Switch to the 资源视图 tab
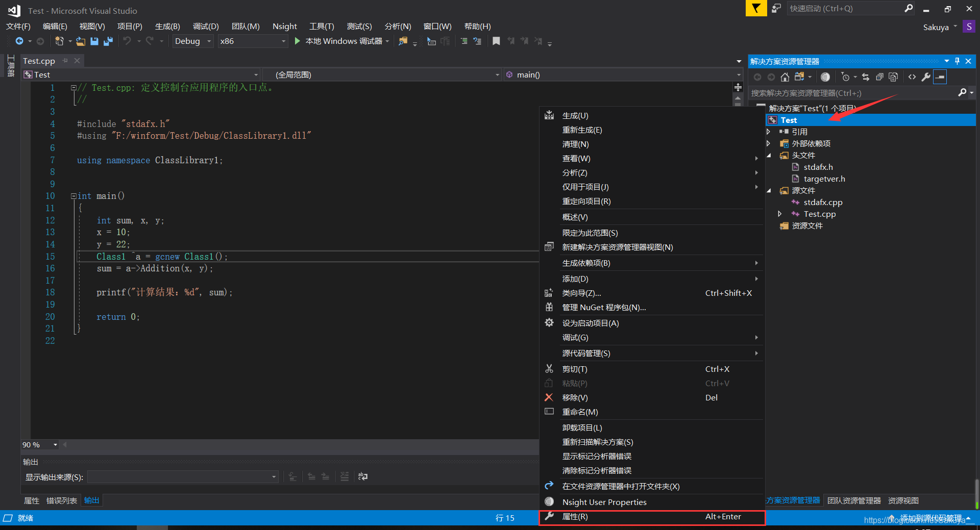Viewport: 980px width, 530px height. click(903, 501)
